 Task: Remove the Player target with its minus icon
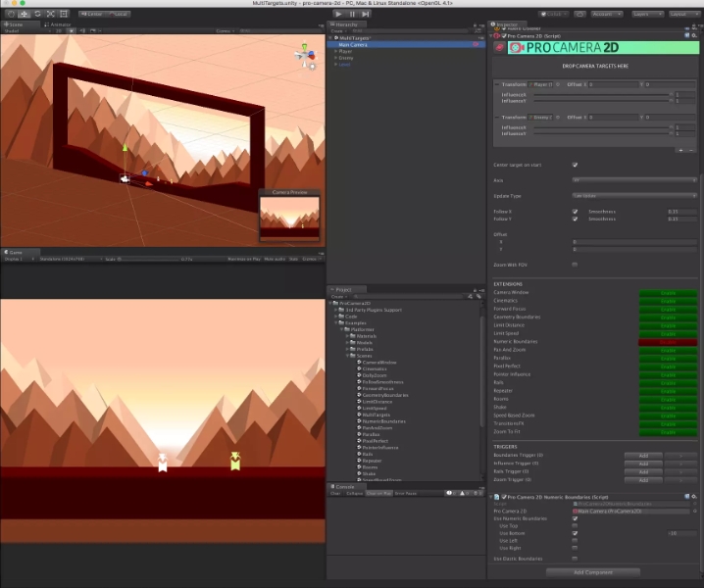497,84
